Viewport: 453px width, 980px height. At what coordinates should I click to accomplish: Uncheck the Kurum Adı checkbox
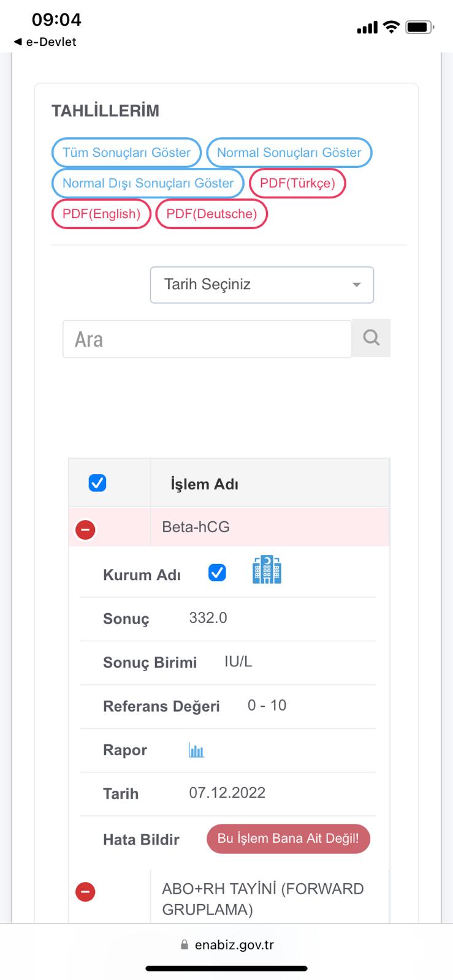pyautogui.click(x=217, y=573)
